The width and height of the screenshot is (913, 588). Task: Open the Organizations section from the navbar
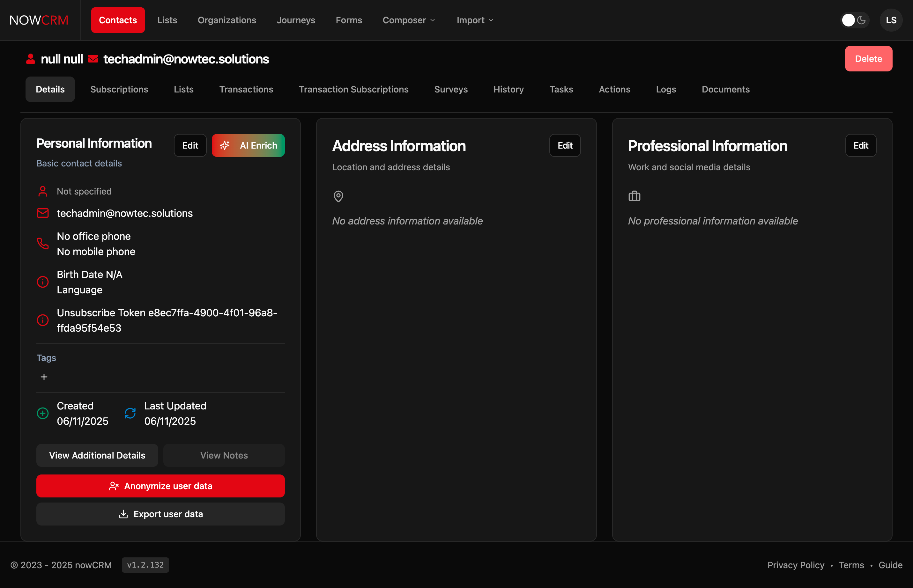[x=226, y=20]
